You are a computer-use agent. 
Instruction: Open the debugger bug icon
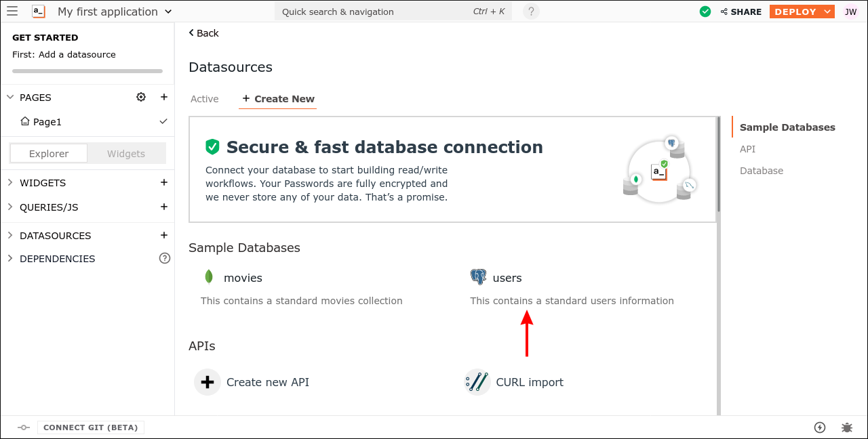click(x=847, y=427)
